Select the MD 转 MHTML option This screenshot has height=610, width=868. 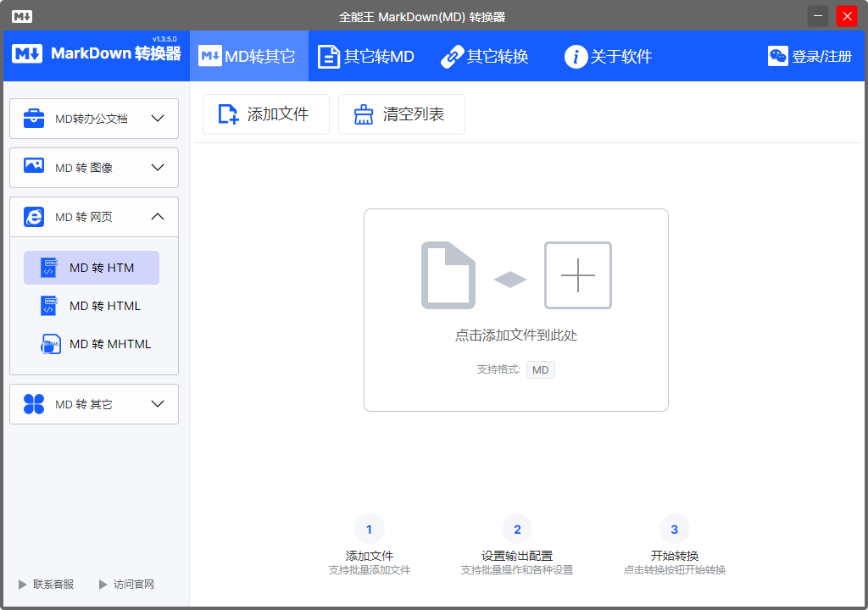click(92, 344)
